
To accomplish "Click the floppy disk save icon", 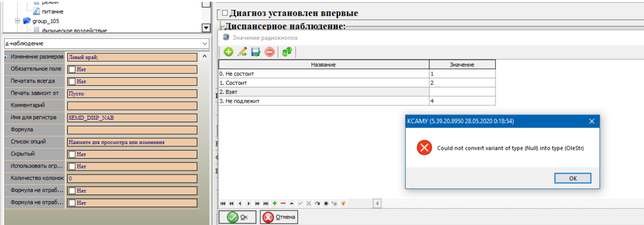I will [x=256, y=51].
